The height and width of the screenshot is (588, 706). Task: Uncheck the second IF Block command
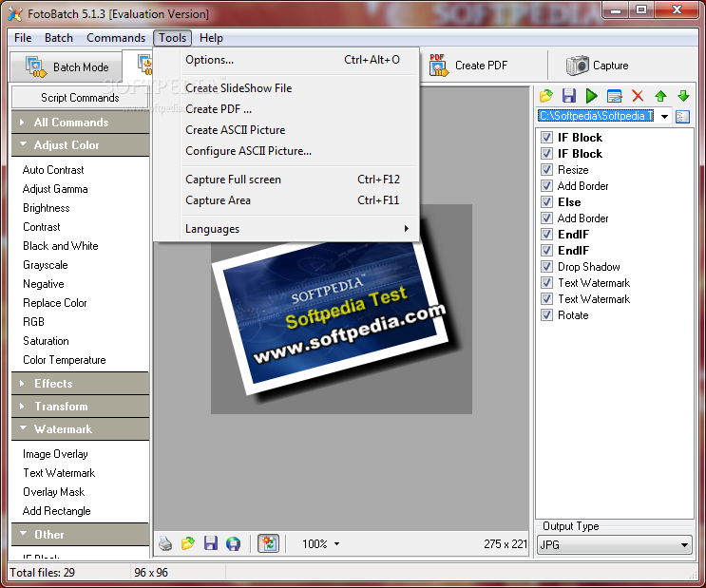tap(546, 154)
